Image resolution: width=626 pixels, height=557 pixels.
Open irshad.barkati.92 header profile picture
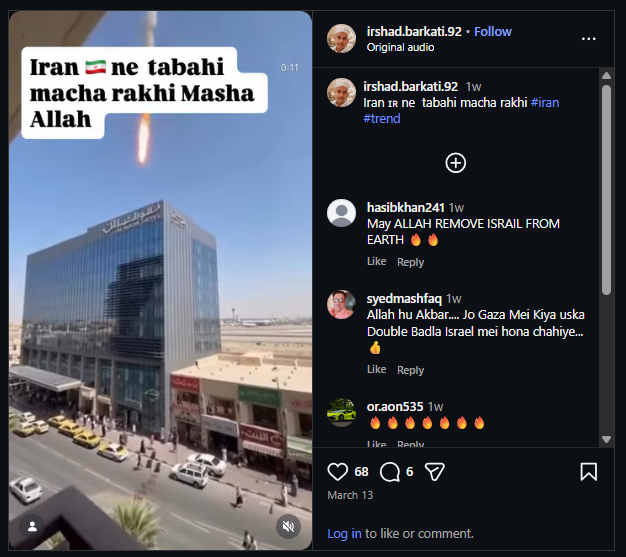(341, 38)
